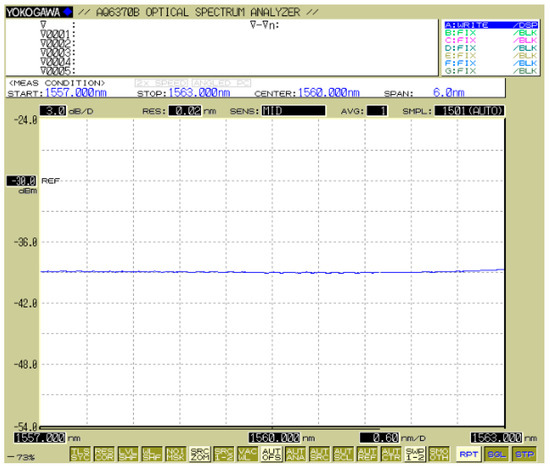
Task: Click the VAC WL status icon
Action: click(247, 454)
